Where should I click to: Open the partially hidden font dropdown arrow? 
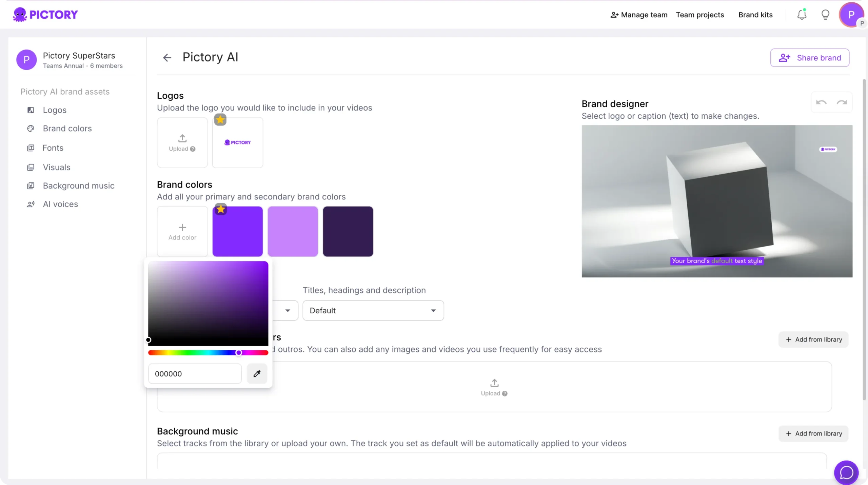pos(288,310)
